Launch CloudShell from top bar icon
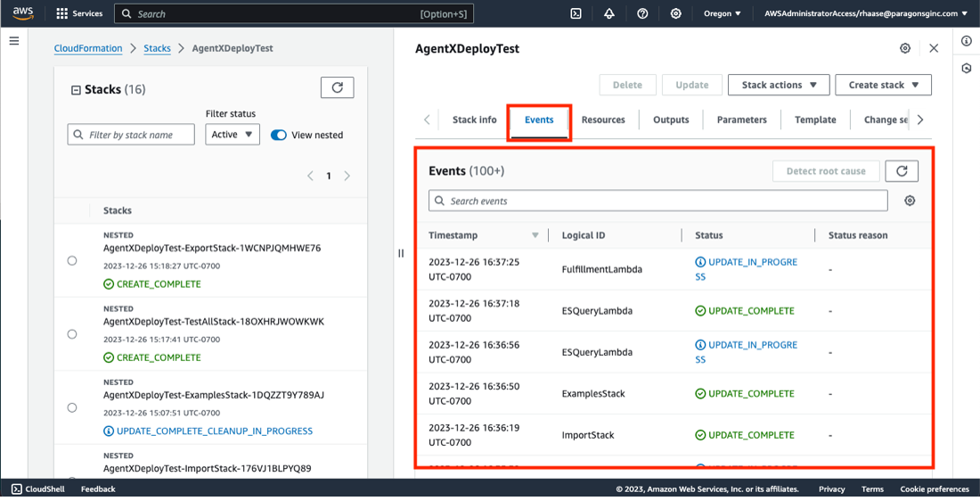The height and width of the screenshot is (501, 980). tap(576, 13)
